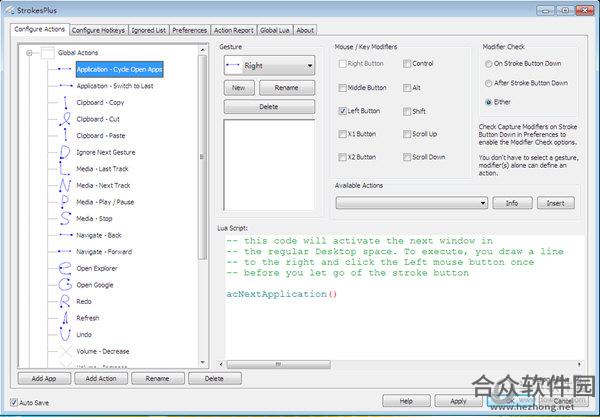
Task: Click the N gesture icon for Media - Next Track
Action: pos(65,186)
